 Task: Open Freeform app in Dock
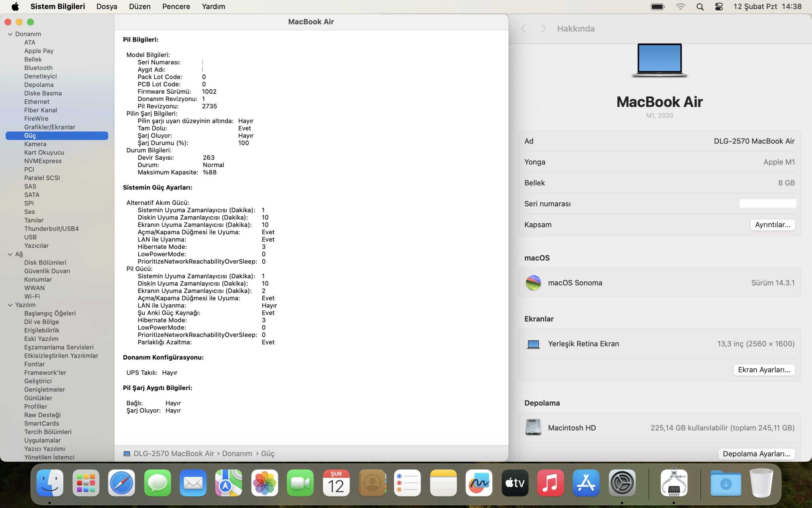tap(479, 483)
